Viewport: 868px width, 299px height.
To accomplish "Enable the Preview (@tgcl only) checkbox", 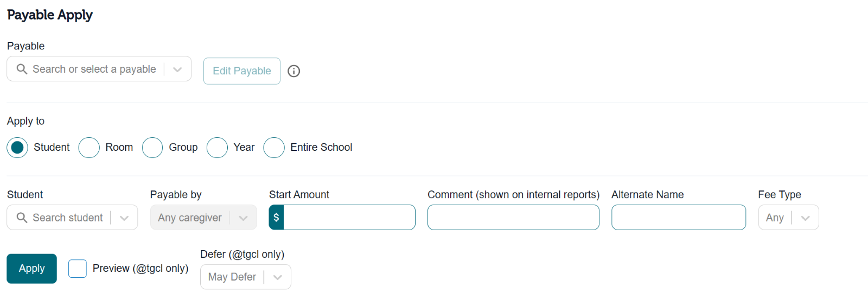I will point(78,269).
